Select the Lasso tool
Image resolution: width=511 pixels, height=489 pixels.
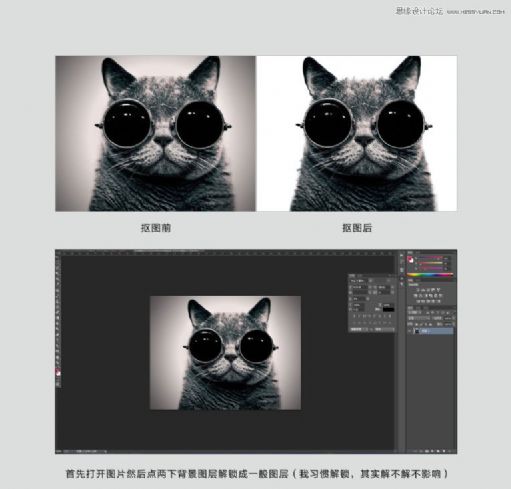point(58,268)
